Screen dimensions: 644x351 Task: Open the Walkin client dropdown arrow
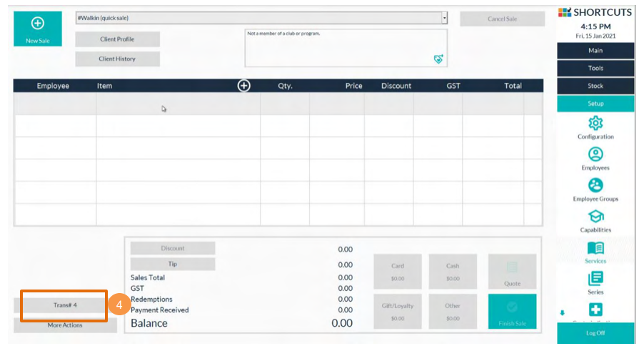point(444,18)
